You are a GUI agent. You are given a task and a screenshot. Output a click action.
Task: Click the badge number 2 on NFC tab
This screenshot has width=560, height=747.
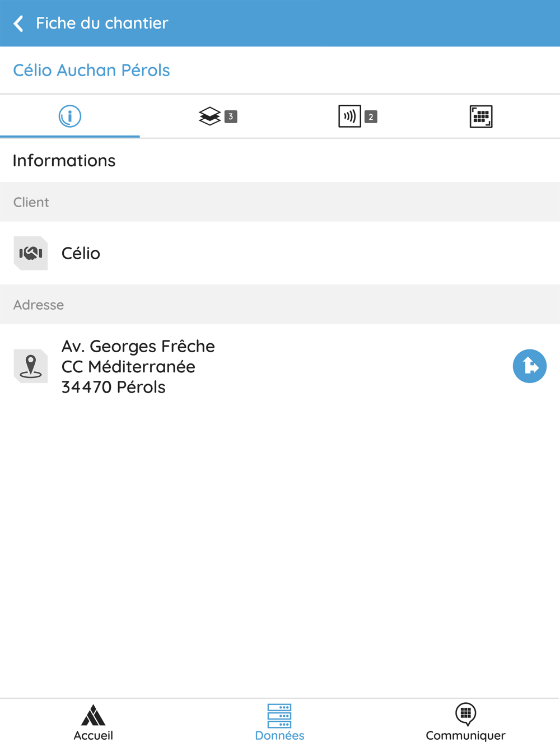(x=371, y=116)
